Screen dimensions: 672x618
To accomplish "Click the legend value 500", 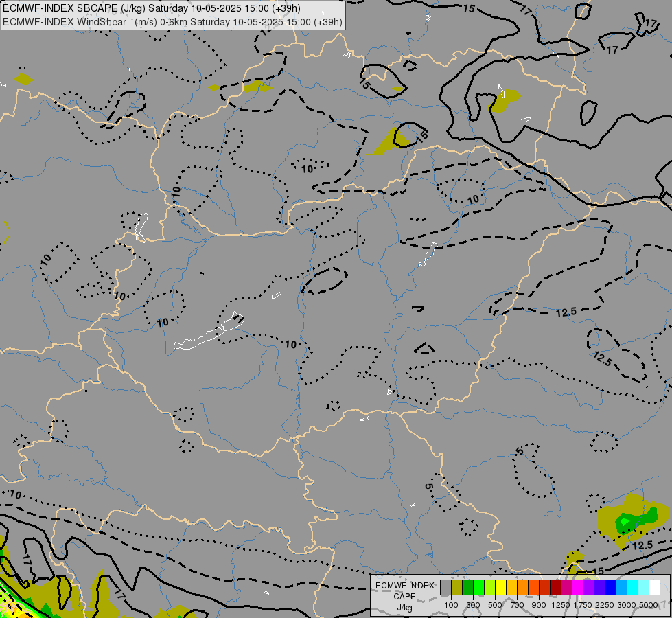I will 495,605.
